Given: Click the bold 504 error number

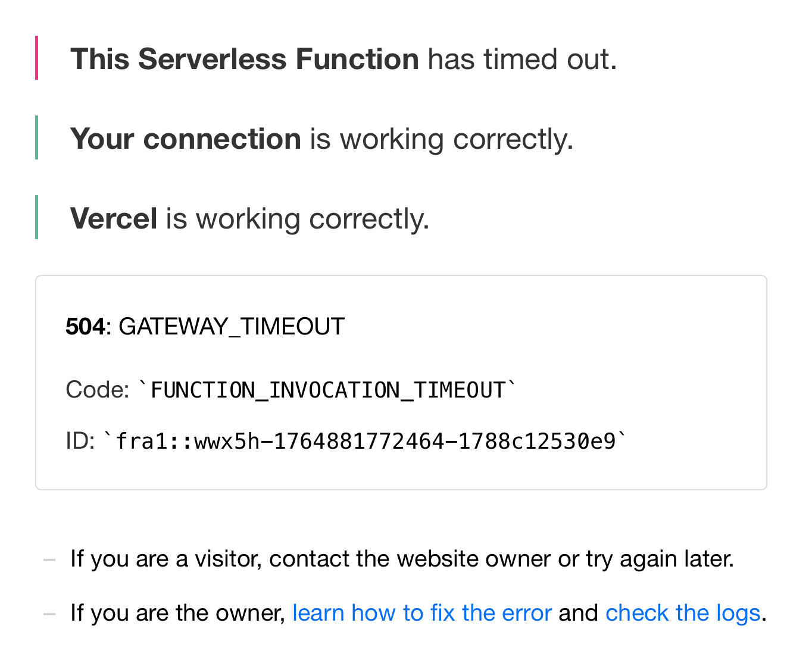Looking at the screenshot, I should (x=85, y=327).
